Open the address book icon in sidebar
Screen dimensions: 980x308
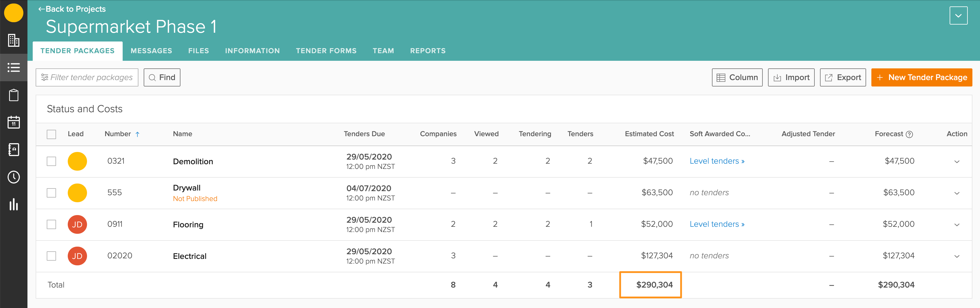(14, 150)
